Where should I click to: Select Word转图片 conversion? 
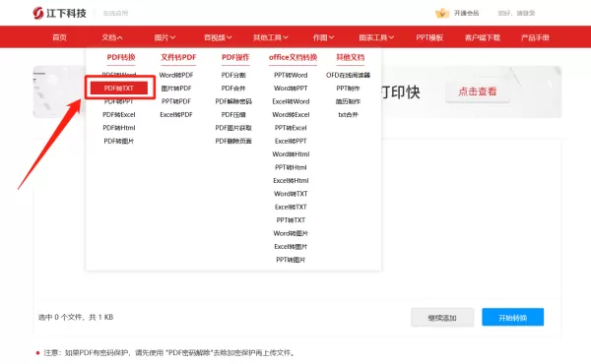click(x=291, y=233)
